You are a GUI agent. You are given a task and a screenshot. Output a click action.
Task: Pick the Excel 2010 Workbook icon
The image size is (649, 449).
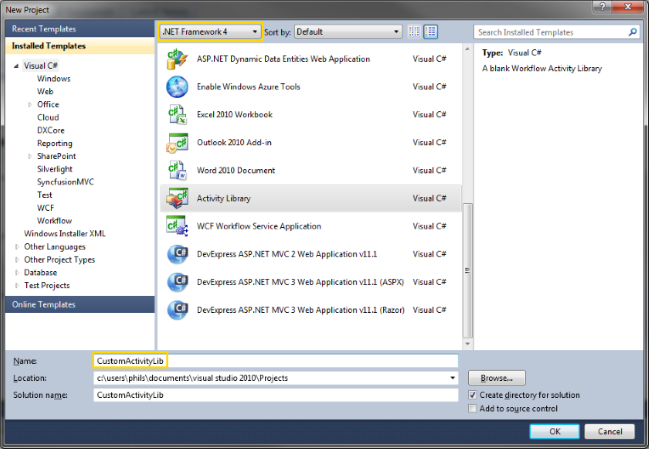pos(177,115)
